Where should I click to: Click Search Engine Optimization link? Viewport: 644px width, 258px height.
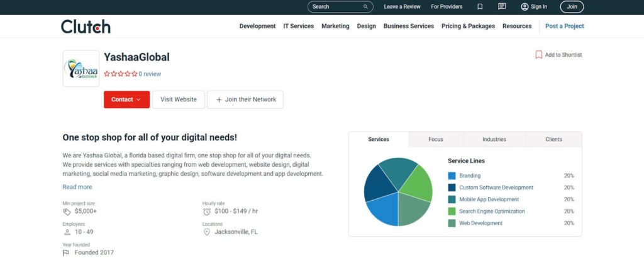point(492,211)
